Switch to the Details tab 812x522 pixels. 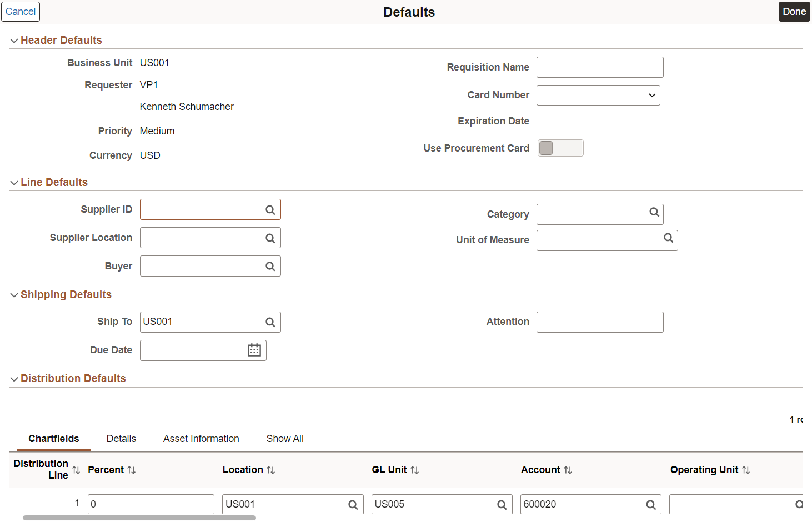(x=121, y=438)
